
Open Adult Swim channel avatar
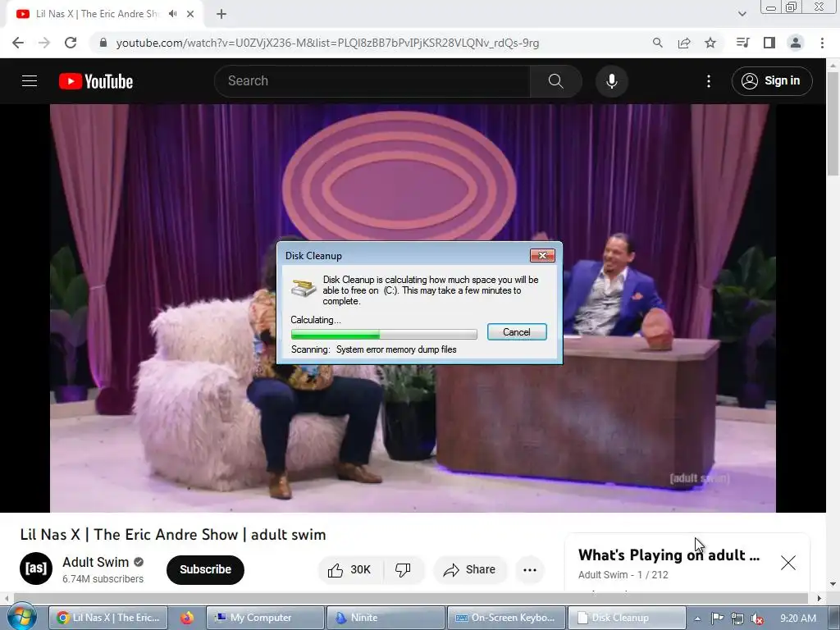pos(36,568)
